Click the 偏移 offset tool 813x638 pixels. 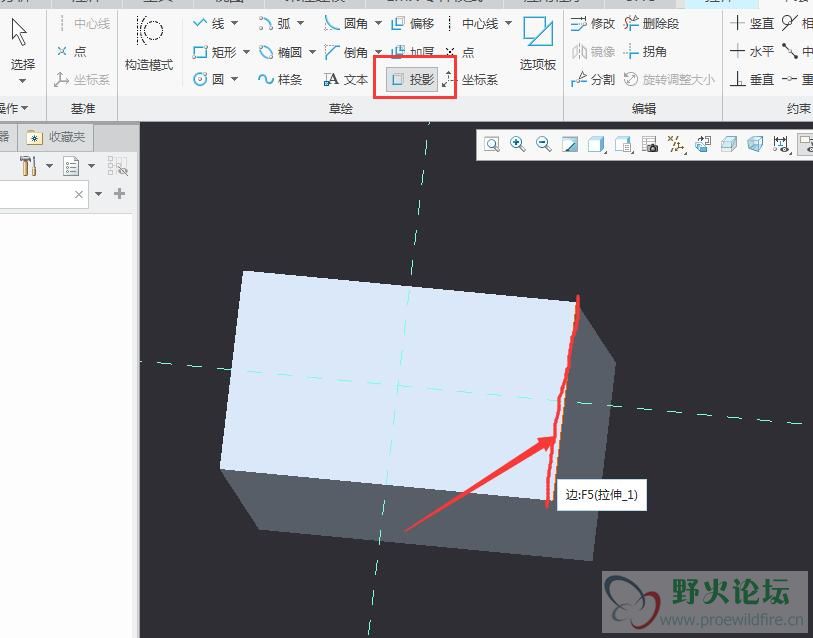[x=413, y=23]
